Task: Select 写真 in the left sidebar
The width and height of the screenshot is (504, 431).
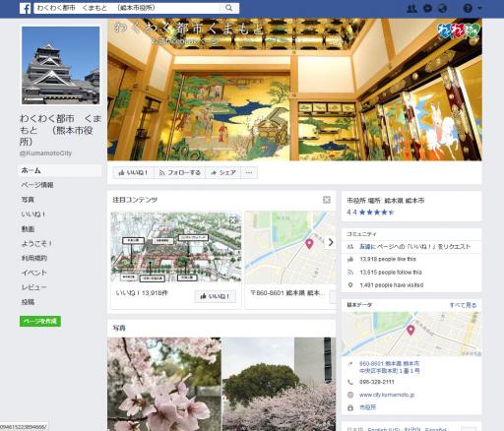Action: click(28, 200)
